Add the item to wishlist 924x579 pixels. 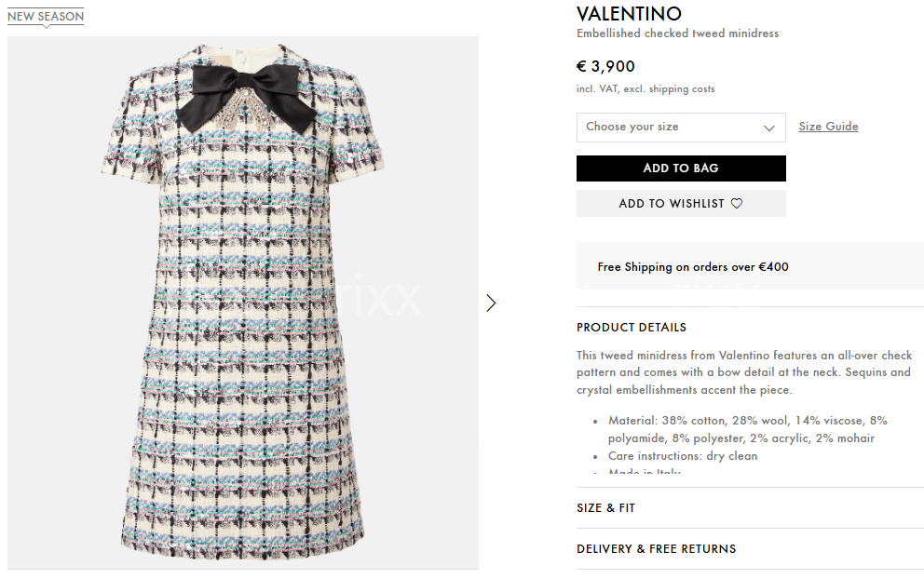[681, 203]
